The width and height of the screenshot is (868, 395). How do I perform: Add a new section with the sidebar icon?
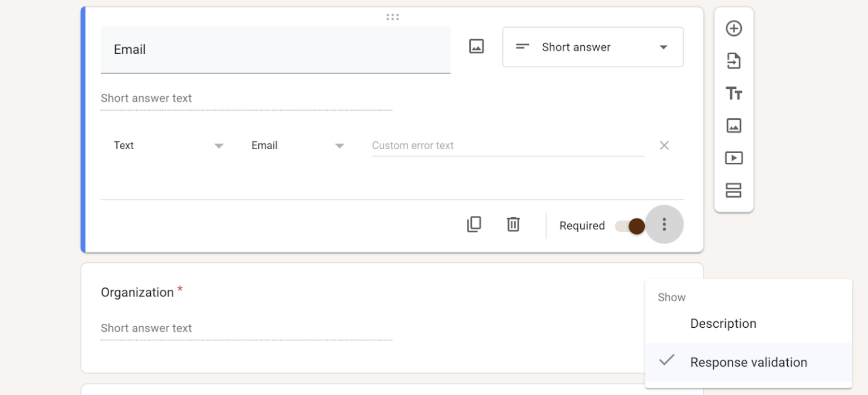pyautogui.click(x=734, y=190)
